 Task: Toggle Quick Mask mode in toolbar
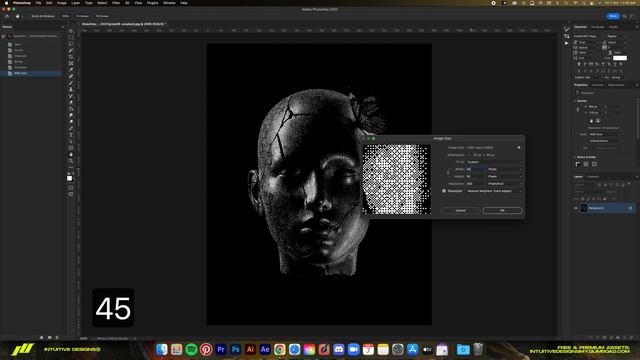(x=71, y=188)
